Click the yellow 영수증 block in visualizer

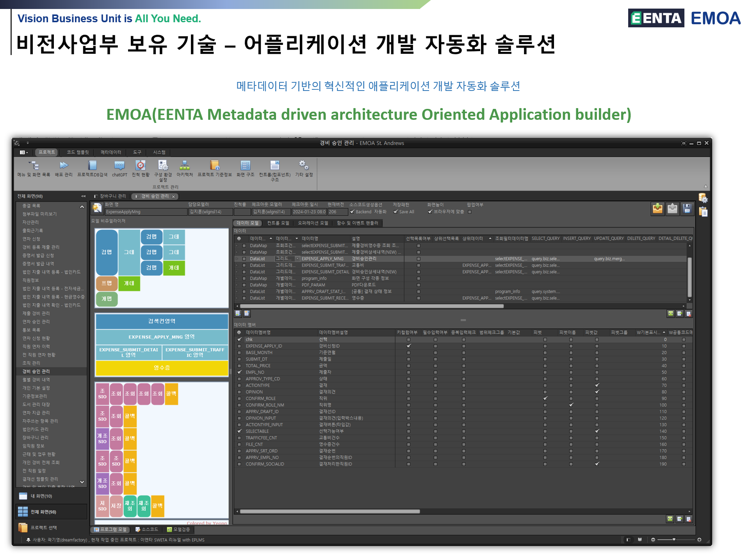(162, 368)
